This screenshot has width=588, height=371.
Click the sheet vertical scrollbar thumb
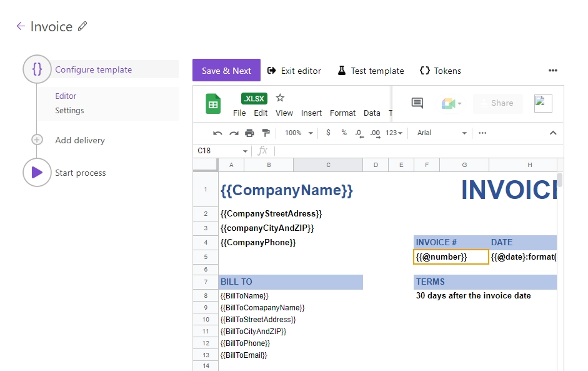pos(560,180)
